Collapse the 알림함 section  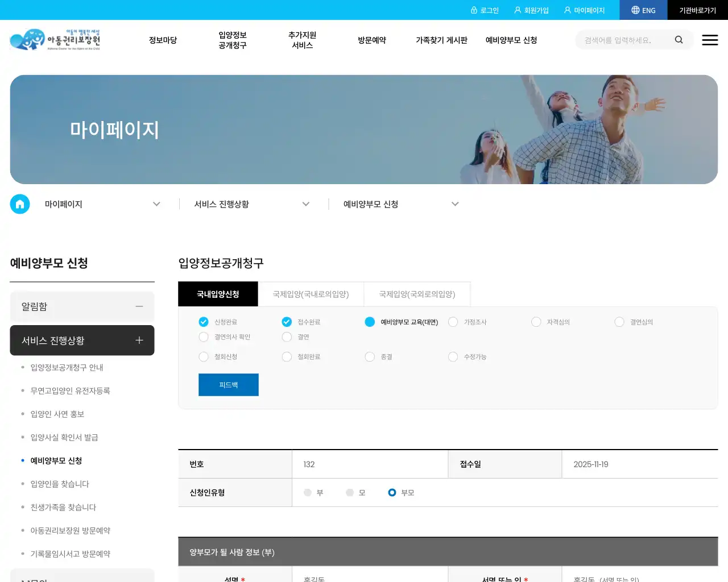(x=139, y=306)
